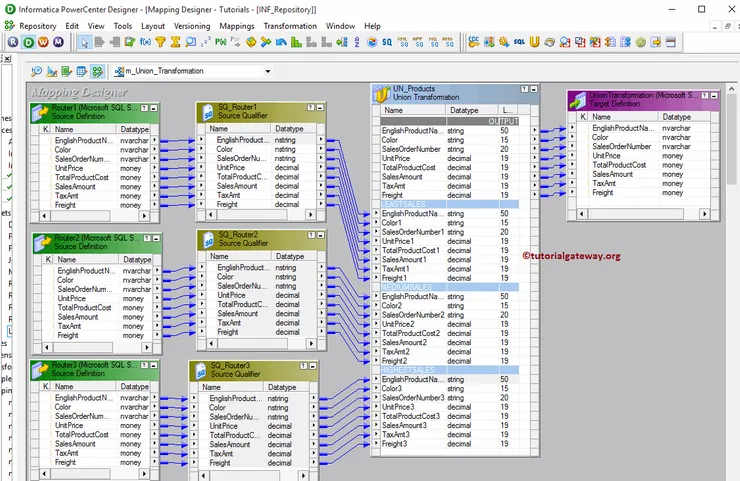Open the Repository Manager via the R icon

(13, 42)
